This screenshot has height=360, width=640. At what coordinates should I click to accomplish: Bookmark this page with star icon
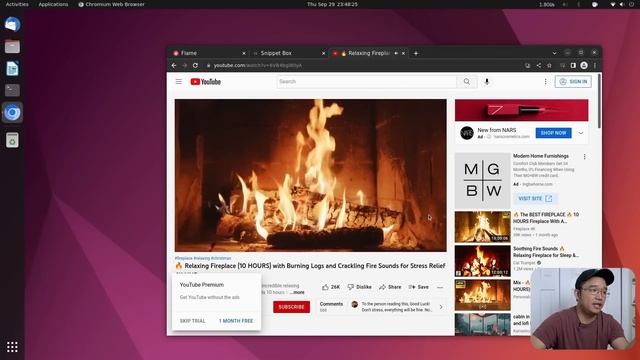(x=549, y=65)
